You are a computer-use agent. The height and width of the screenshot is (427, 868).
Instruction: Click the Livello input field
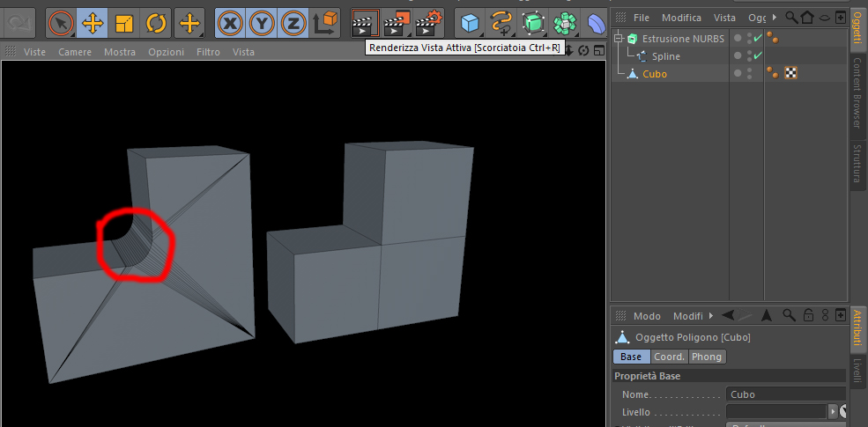(x=776, y=411)
